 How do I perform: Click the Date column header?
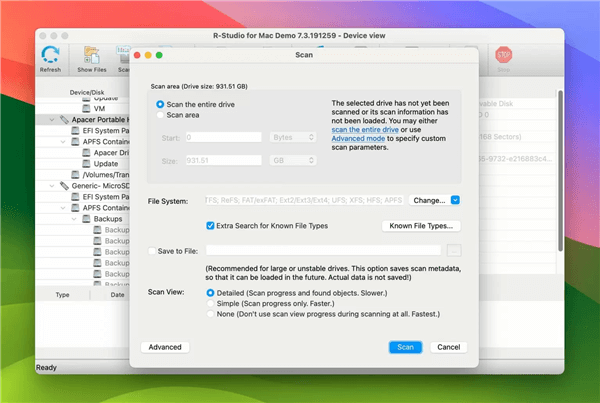click(117, 295)
